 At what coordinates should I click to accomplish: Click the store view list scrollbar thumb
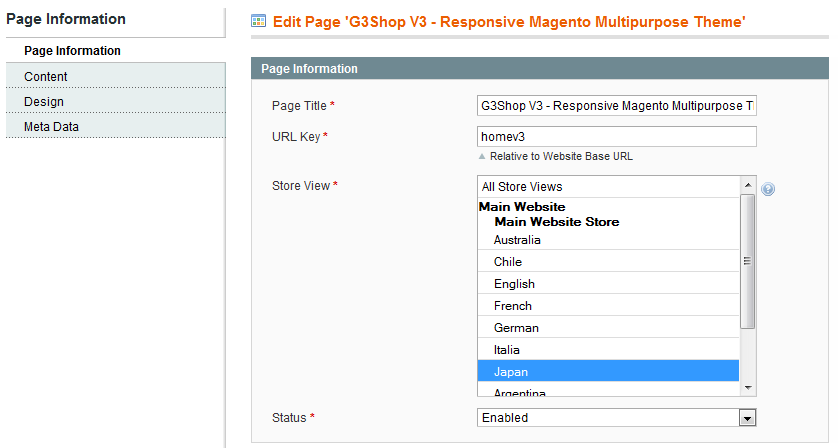tap(748, 261)
